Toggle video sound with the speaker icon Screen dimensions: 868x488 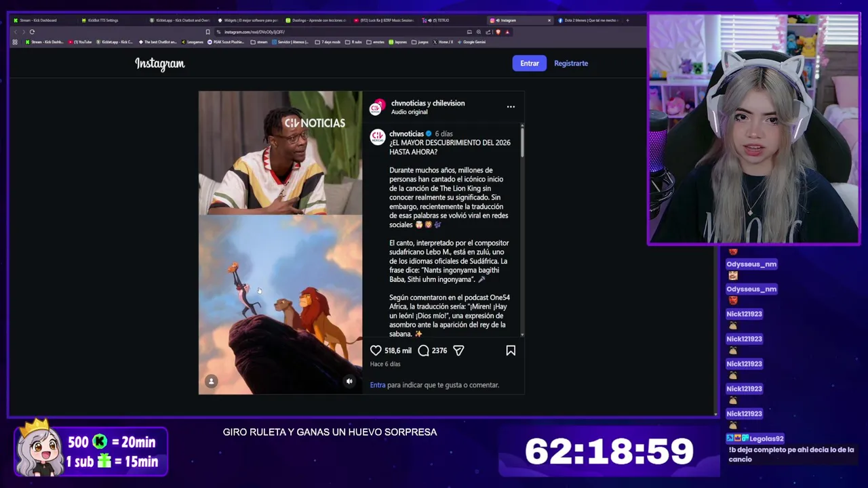click(349, 382)
